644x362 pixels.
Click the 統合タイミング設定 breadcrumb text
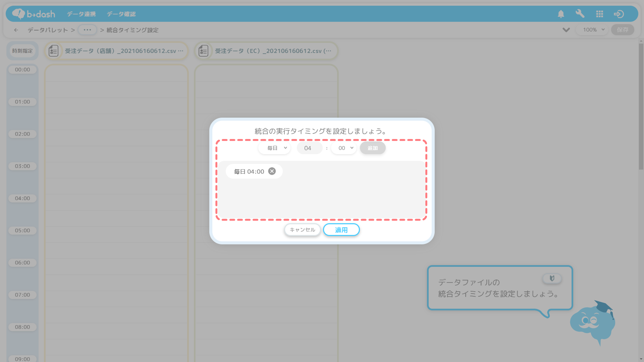(x=132, y=30)
